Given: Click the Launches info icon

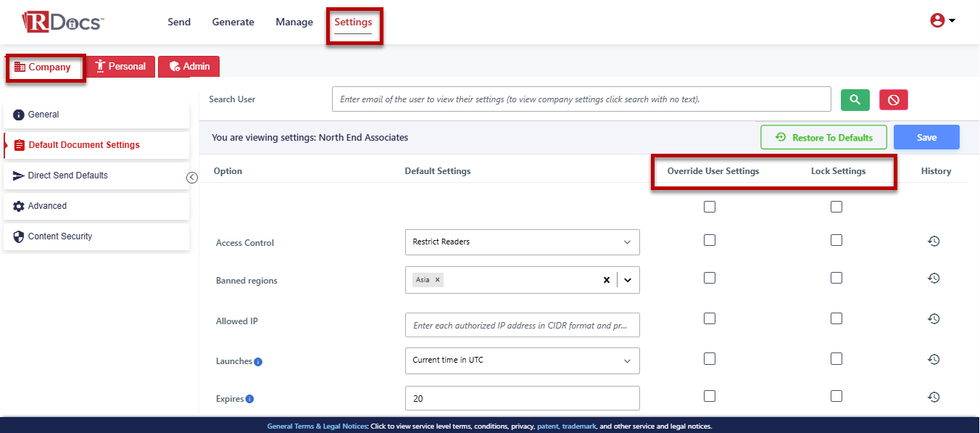Looking at the screenshot, I should point(258,362).
